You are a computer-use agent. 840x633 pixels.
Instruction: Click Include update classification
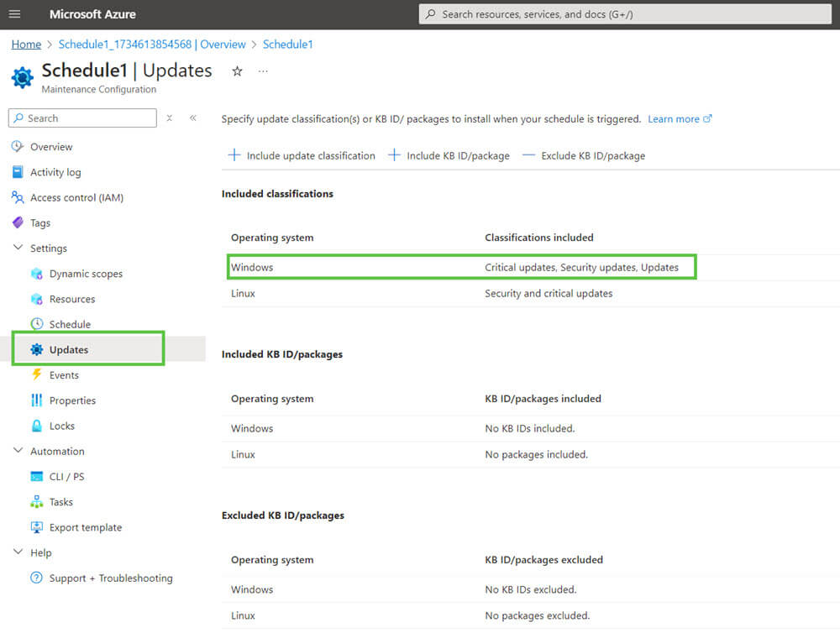click(x=302, y=155)
